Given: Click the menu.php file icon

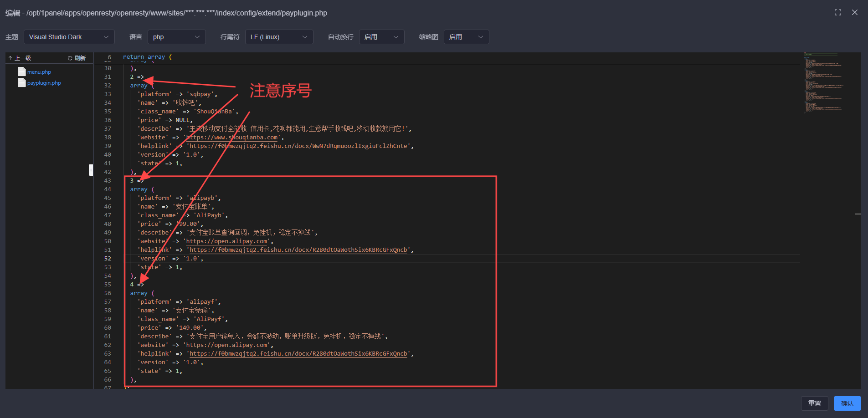Looking at the screenshot, I should 21,71.
